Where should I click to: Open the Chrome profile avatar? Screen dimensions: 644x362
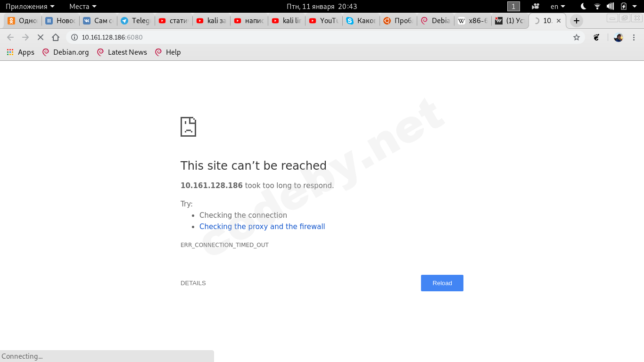(x=619, y=37)
